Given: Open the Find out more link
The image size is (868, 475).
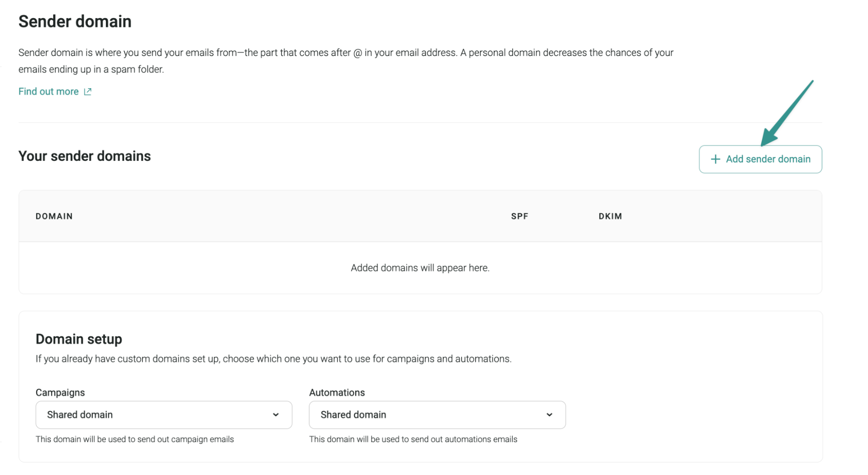Looking at the screenshot, I should pyautogui.click(x=48, y=91).
